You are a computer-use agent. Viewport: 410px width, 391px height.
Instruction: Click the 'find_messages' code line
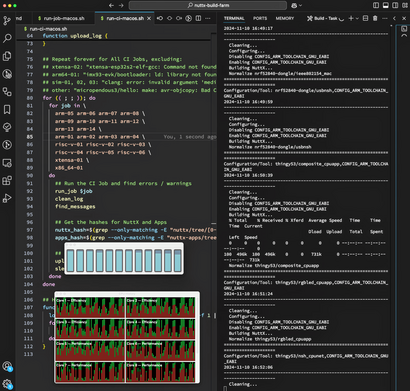point(75,207)
